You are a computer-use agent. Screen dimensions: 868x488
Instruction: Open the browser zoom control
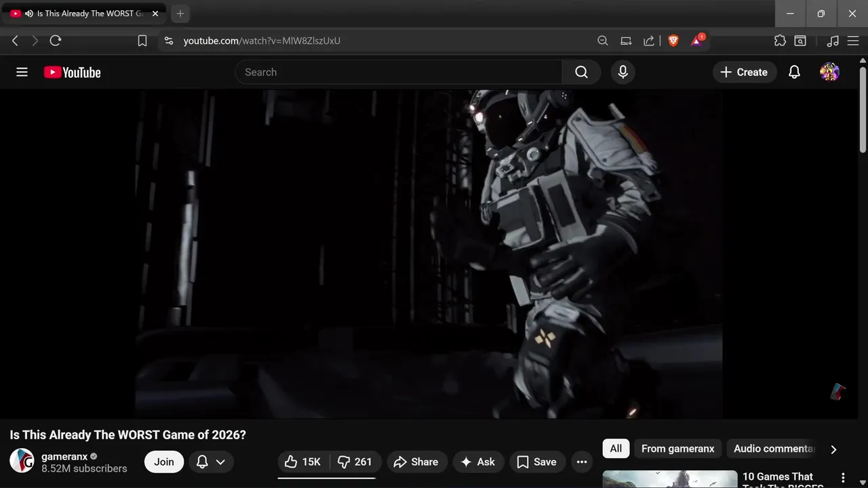point(602,41)
